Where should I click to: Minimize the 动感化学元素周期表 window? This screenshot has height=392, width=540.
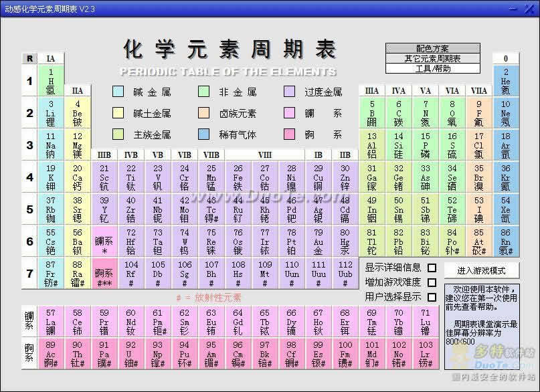point(513,9)
